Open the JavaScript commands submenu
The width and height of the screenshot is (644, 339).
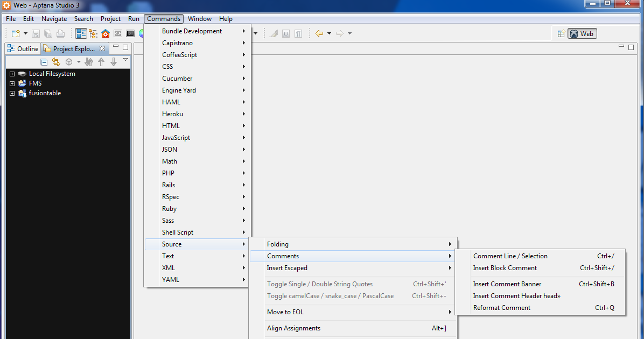(197, 138)
